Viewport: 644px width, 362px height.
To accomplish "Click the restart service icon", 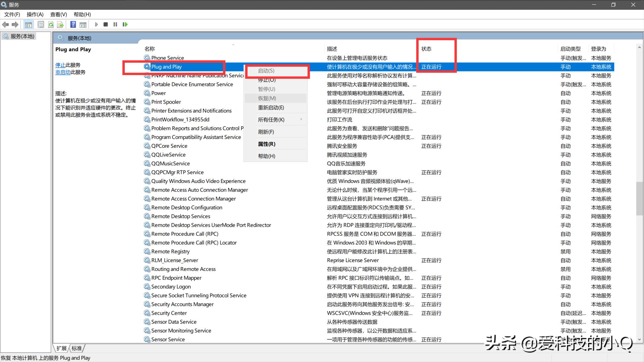I will tap(125, 24).
